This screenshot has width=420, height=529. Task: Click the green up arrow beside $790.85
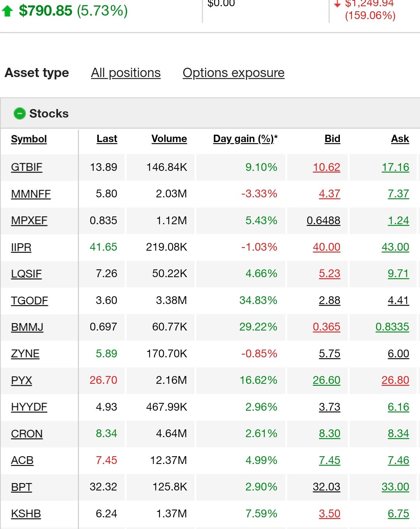coord(7,11)
